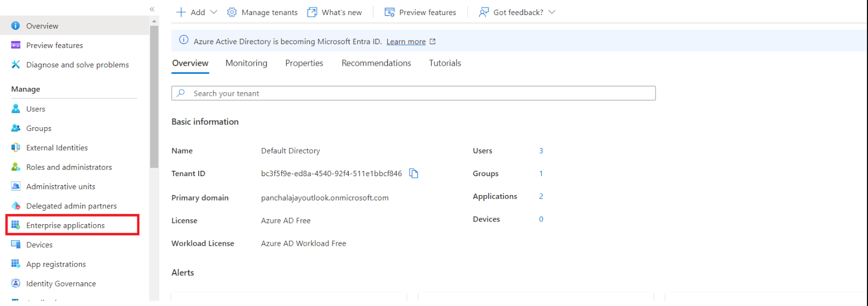Click the Administrative units icon
This screenshot has height=306, width=868.
(16, 186)
